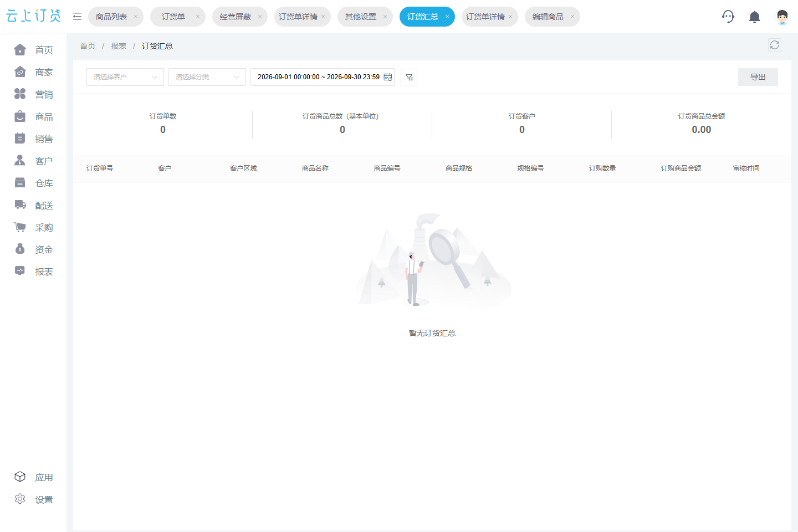Open 采购 in the sidebar

(x=33, y=227)
